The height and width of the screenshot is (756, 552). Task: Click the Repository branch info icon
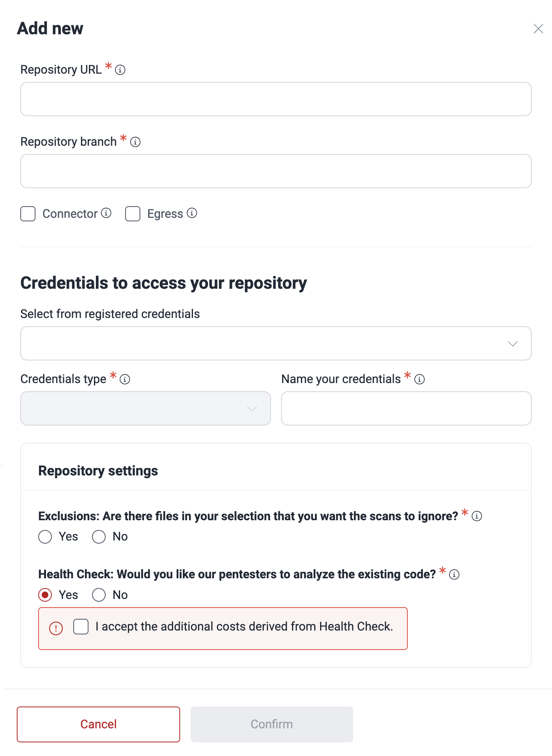pyautogui.click(x=135, y=142)
